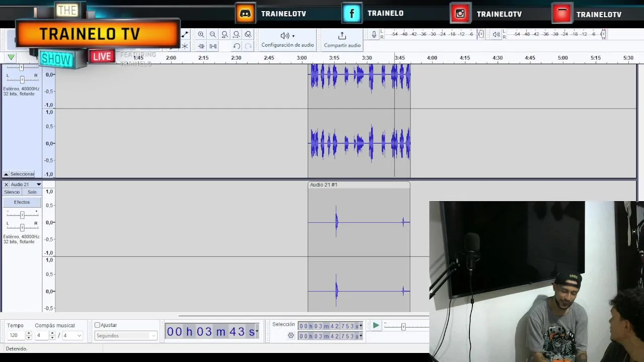The image size is (644, 362).
Task: Select the Audio 21 #1 clip title bar
Action: click(x=359, y=185)
